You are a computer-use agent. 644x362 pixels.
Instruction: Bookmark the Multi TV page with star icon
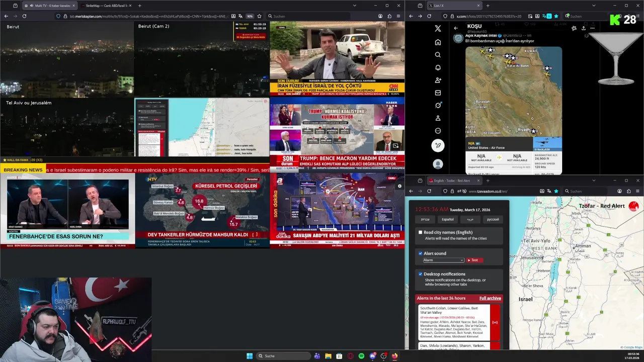(x=258, y=16)
